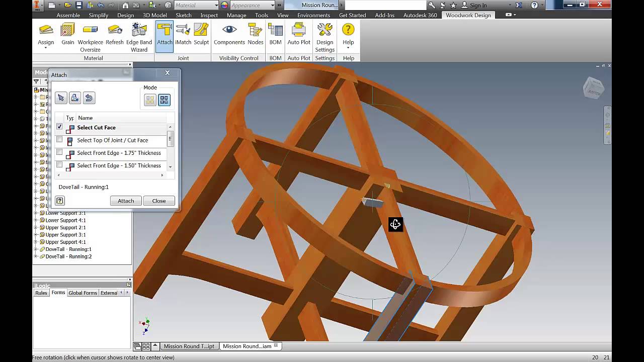Screen dimensions: 644x362
Task: Check Select Front Edge 1.75" Thickness
Action: click(59, 152)
